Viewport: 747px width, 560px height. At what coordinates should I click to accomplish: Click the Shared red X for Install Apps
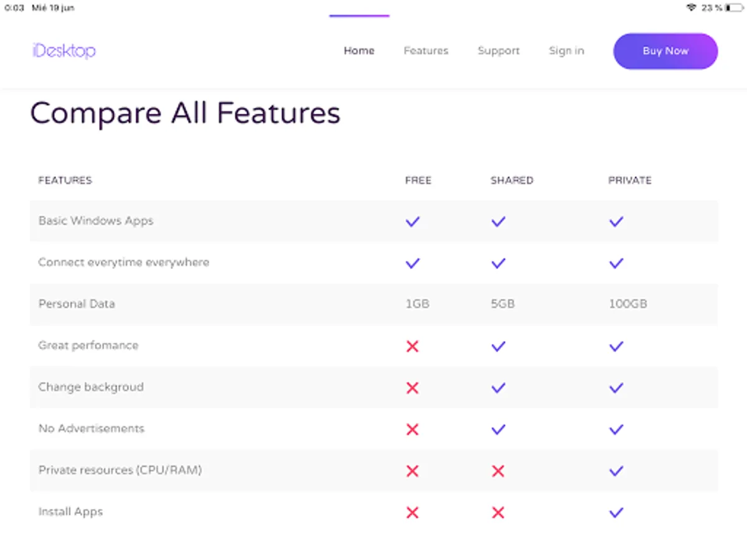[x=498, y=513]
